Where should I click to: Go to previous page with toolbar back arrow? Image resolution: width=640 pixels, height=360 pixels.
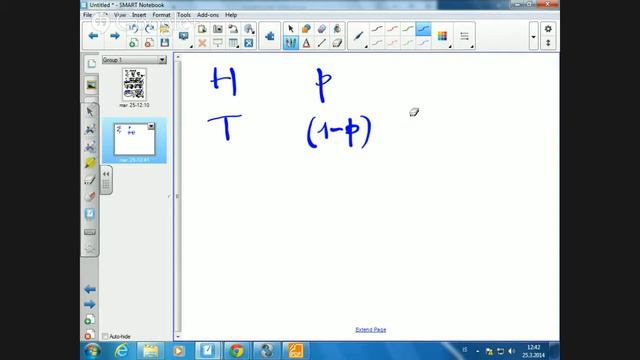tap(93, 36)
